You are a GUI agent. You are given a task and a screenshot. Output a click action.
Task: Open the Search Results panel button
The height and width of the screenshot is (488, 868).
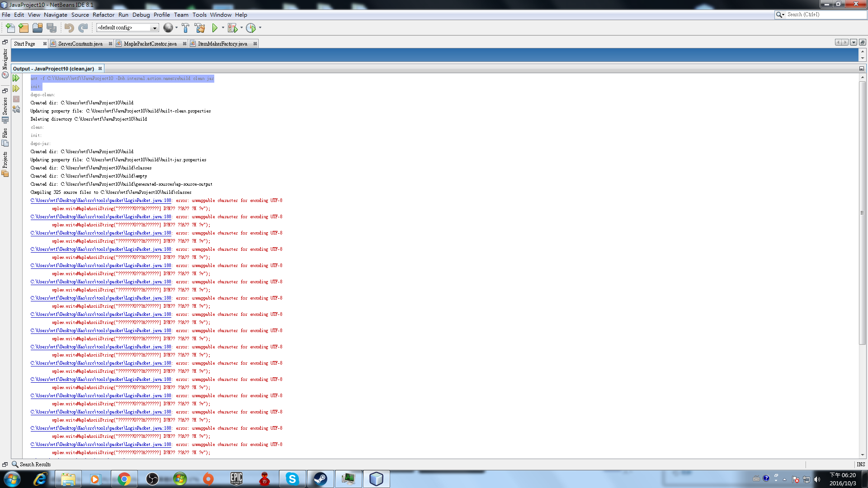click(x=31, y=464)
